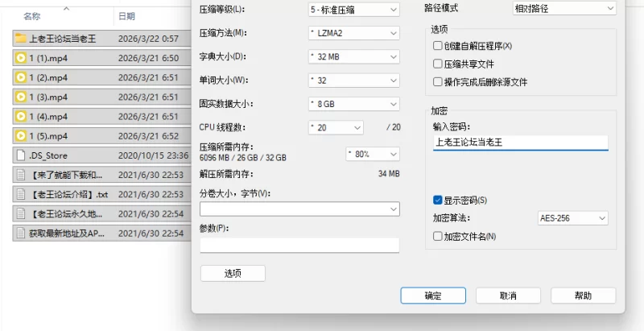Viewport: 644px width, 331px height.
Task: Click the 确定 button
Action: pos(433,296)
